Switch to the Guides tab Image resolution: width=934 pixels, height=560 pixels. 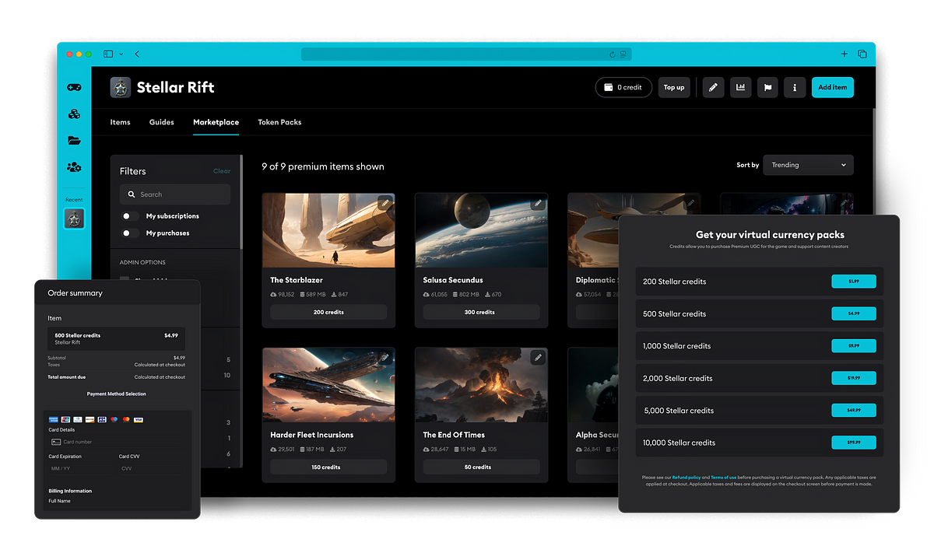[x=162, y=122]
